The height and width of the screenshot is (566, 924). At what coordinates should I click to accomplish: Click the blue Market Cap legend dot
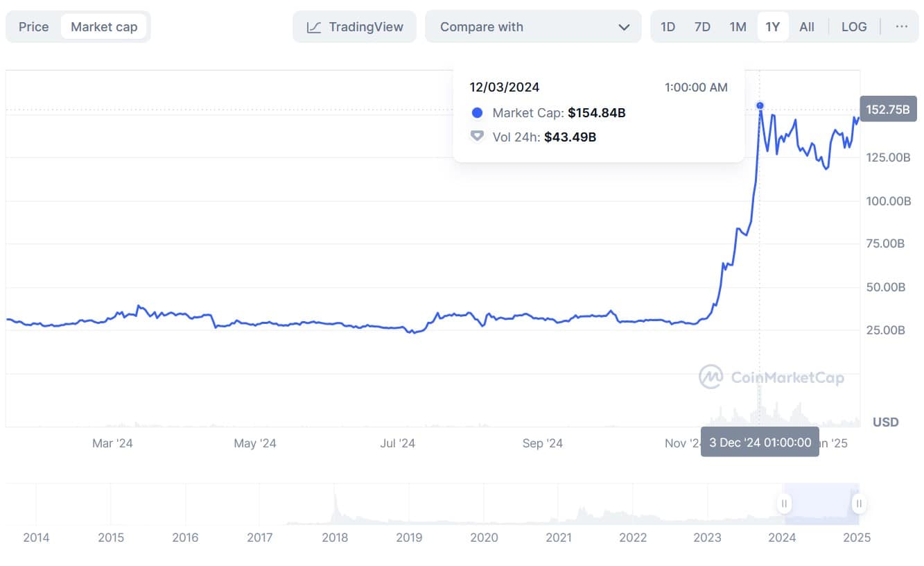pyautogui.click(x=477, y=112)
